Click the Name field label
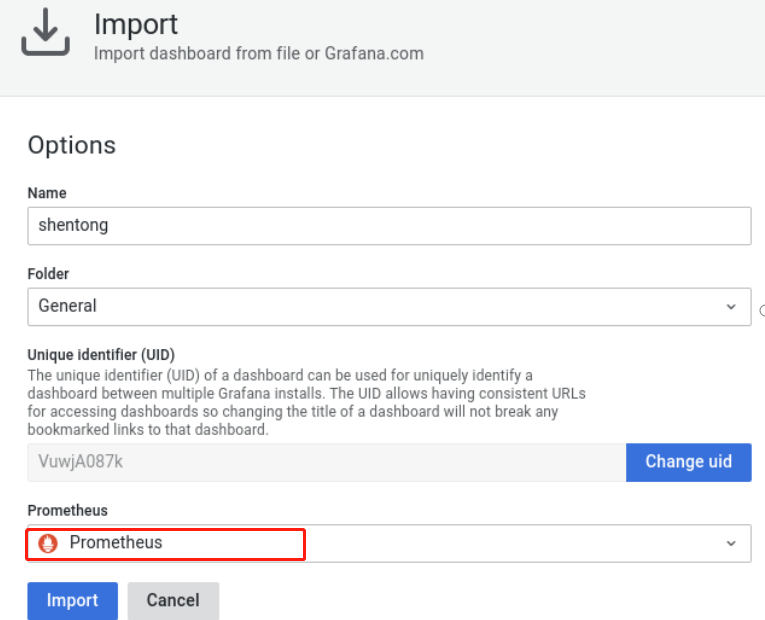 click(47, 193)
